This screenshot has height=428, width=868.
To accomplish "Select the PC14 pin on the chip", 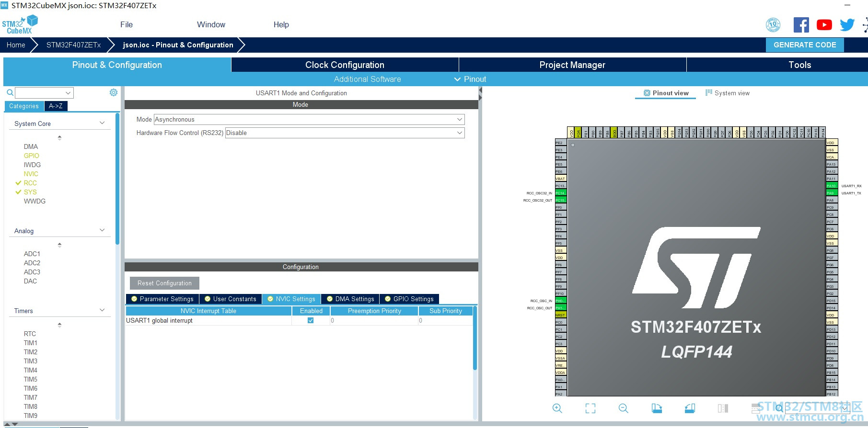I will pos(560,193).
